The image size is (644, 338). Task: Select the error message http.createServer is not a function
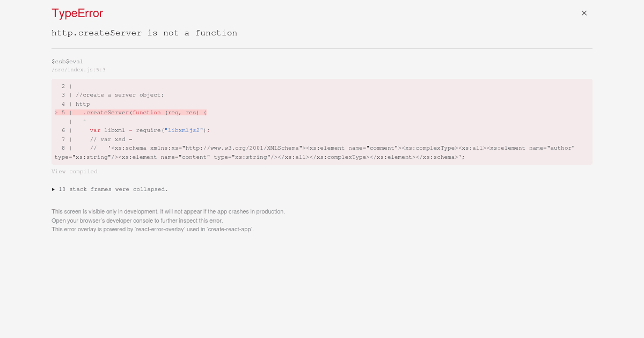(x=144, y=33)
